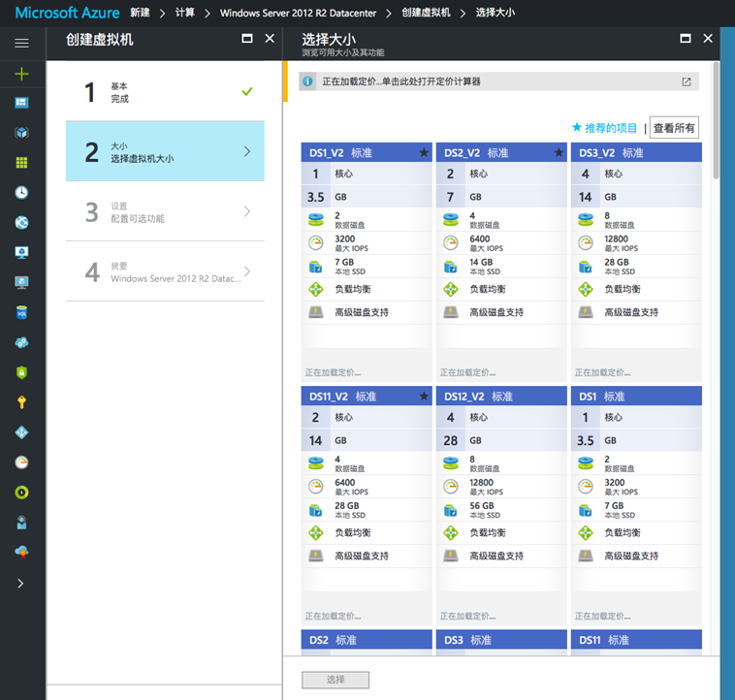The width and height of the screenshot is (735, 700).
Task: Open the green shield Security icon
Action: coord(21,372)
